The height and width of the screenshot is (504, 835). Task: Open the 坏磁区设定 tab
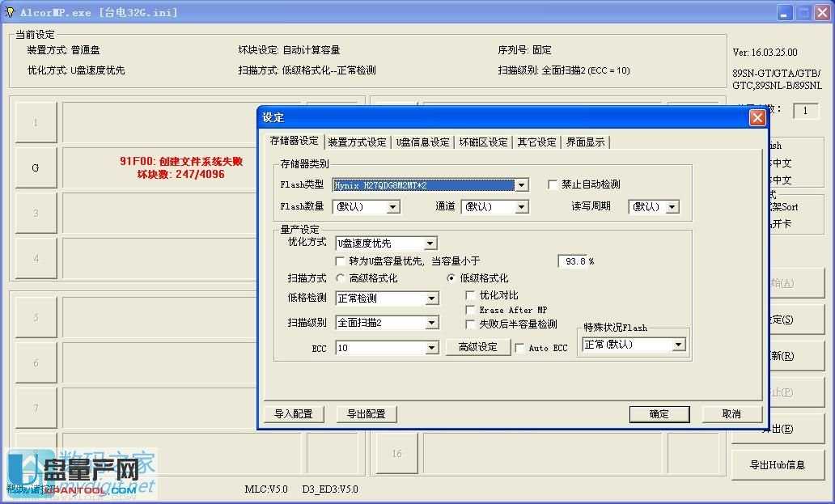click(x=485, y=142)
